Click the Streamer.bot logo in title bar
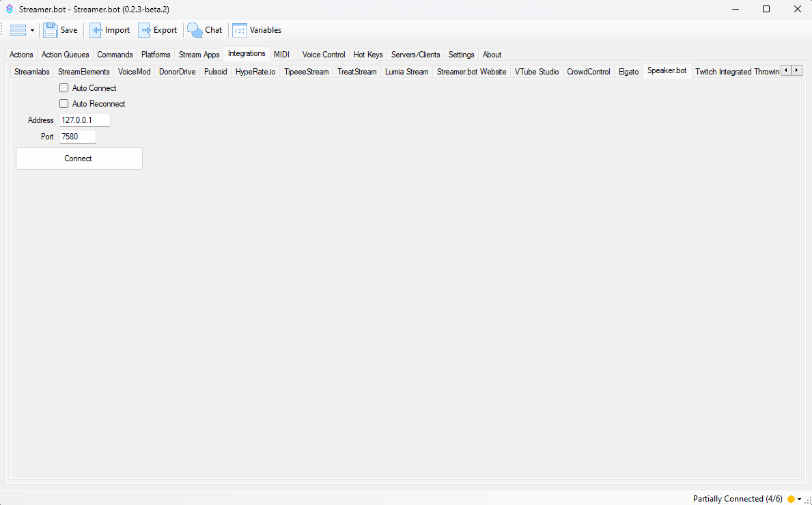The height and width of the screenshot is (505, 812). click(10, 9)
